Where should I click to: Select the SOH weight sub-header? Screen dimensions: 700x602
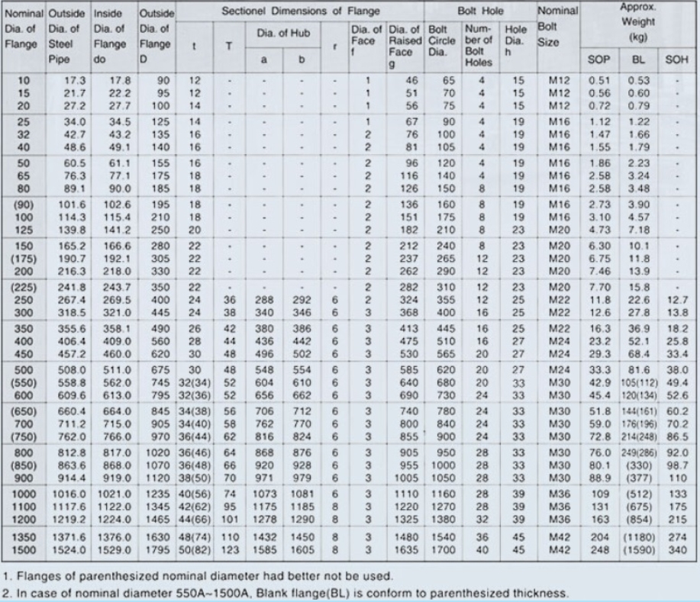point(676,60)
